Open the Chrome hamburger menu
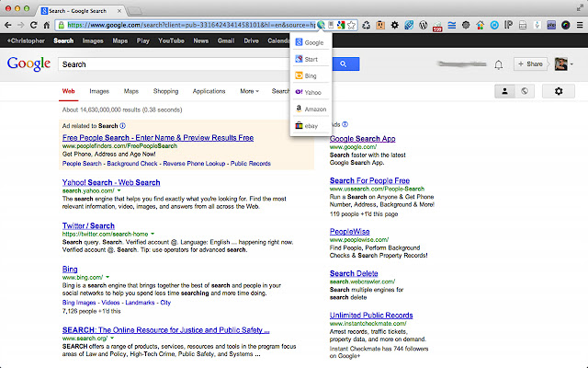Image resolution: width=588 pixels, height=368 pixels. pyautogui.click(x=580, y=25)
